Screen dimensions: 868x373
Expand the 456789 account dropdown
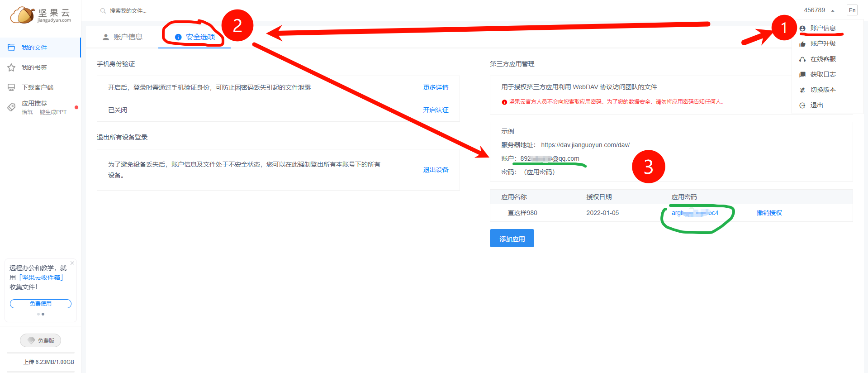pos(819,10)
